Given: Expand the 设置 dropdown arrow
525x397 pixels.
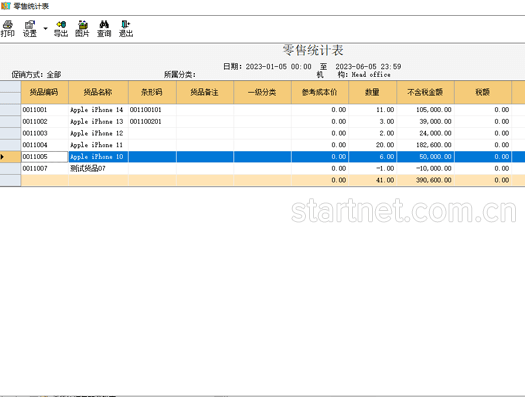Looking at the screenshot, I should [46, 28].
